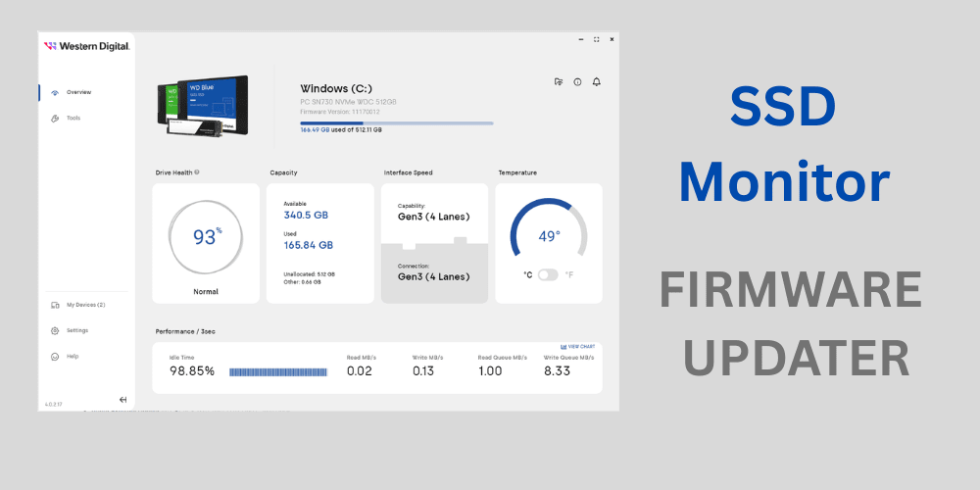This screenshot has height=490, width=980.
Task: Click the 340.5 GB available value
Action: (x=306, y=215)
